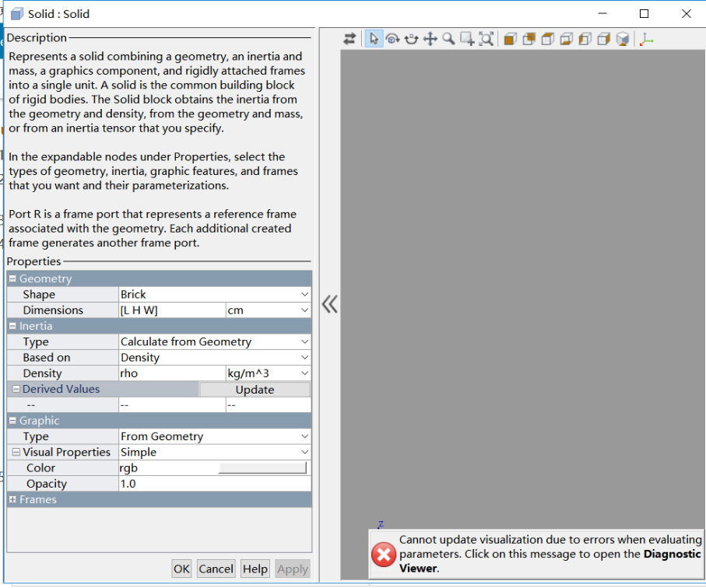Click the Apply button
706x588 pixels.
(x=293, y=569)
